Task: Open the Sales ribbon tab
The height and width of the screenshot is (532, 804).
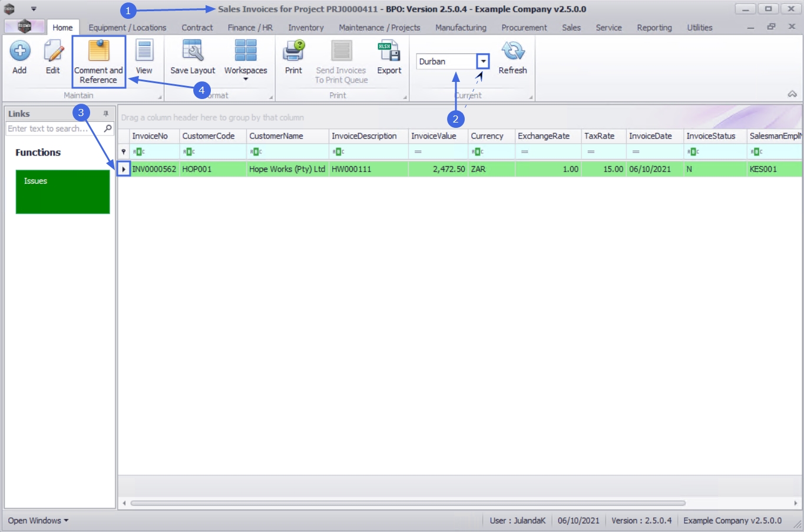Action: [571, 28]
